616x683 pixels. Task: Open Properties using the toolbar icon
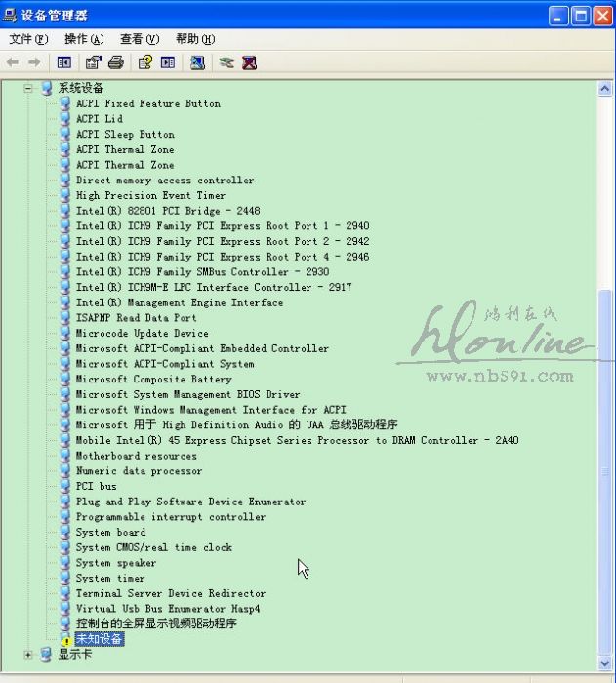tap(94, 62)
